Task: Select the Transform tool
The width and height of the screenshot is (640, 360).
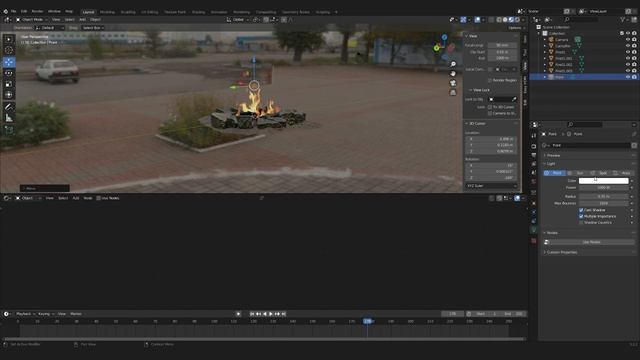Action: click(9, 95)
